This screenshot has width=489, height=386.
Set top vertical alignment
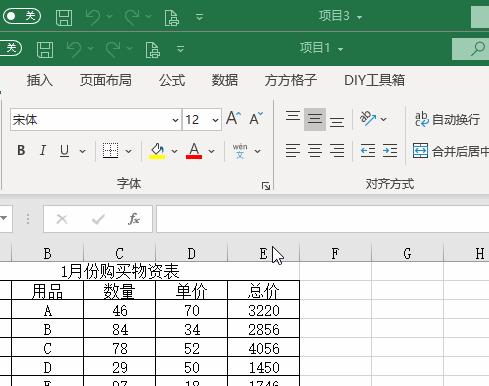[x=293, y=117]
